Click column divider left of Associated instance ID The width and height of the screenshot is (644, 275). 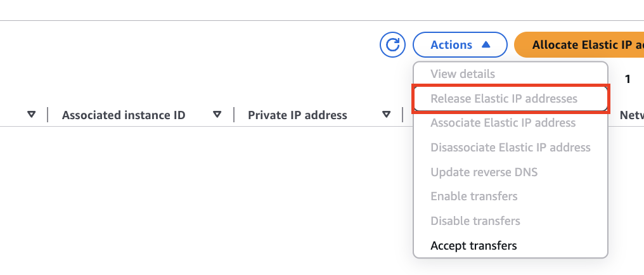point(48,115)
